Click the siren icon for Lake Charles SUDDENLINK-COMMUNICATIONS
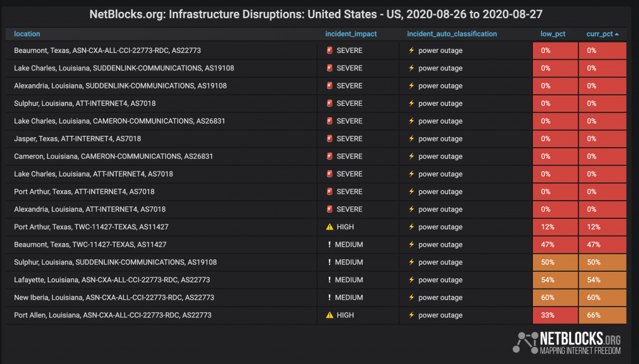The image size is (639, 364). pos(329,68)
